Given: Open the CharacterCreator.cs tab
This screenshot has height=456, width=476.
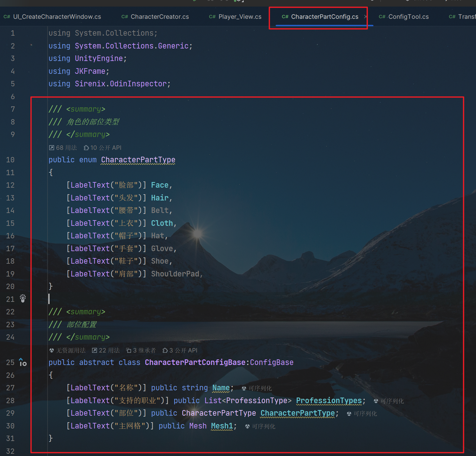Looking at the screenshot, I should click(x=155, y=17).
